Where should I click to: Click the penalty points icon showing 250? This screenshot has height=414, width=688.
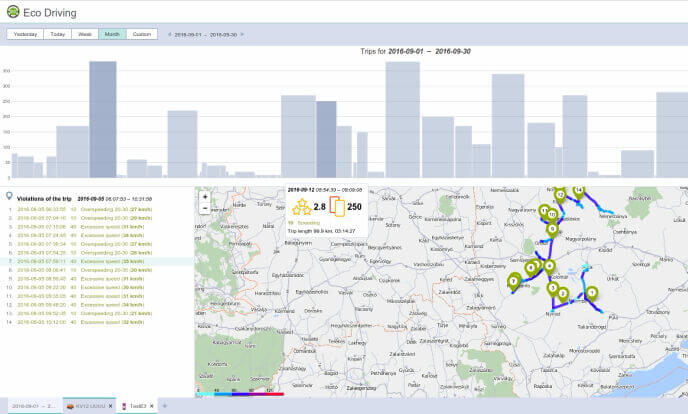[336, 208]
